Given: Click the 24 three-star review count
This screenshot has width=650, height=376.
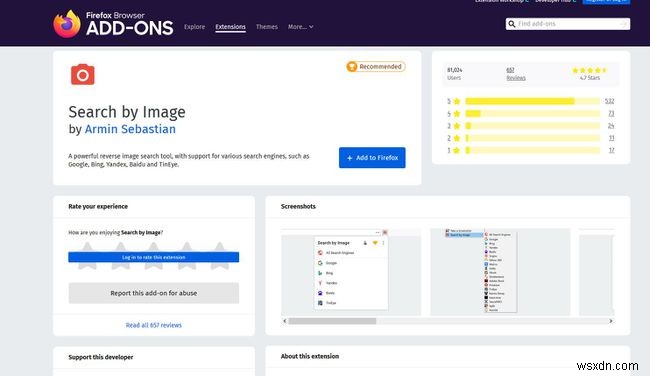Looking at the screenshot, I should click(x=611, y=126).
